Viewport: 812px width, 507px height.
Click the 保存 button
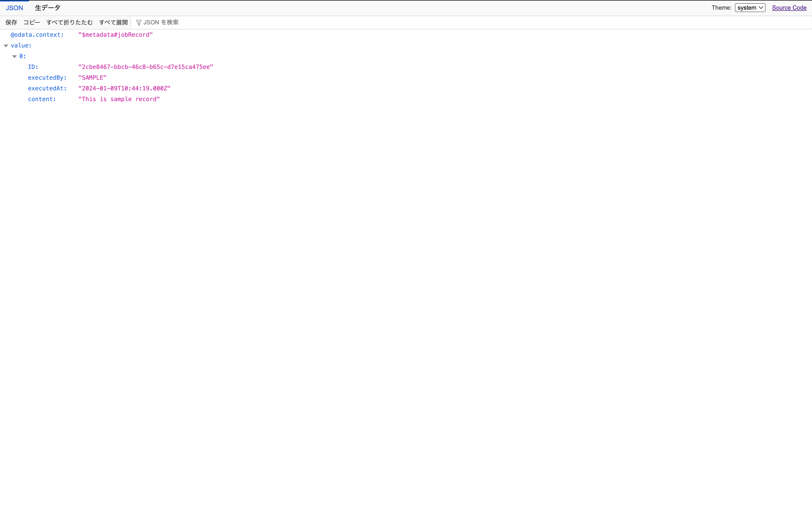point(11,23)
